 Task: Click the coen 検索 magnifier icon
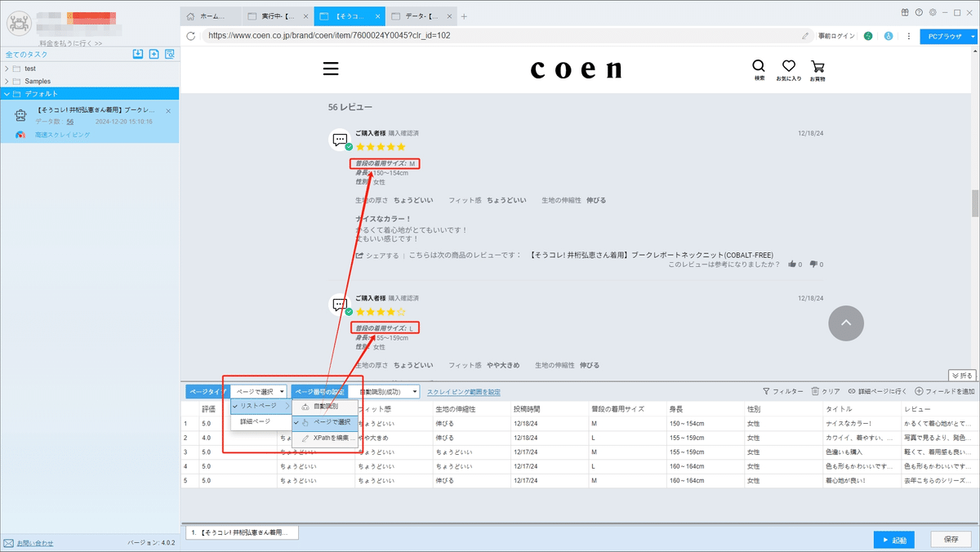tap(759, 66)
